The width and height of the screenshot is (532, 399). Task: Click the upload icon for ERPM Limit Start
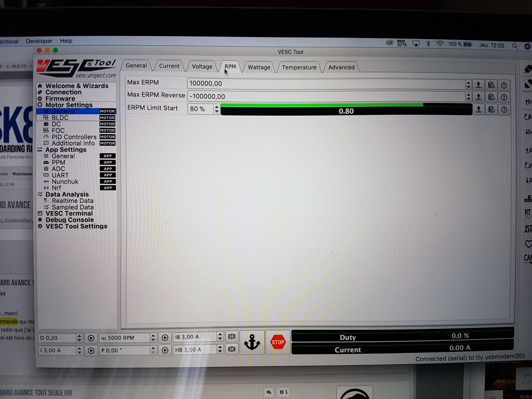(479, 109)
